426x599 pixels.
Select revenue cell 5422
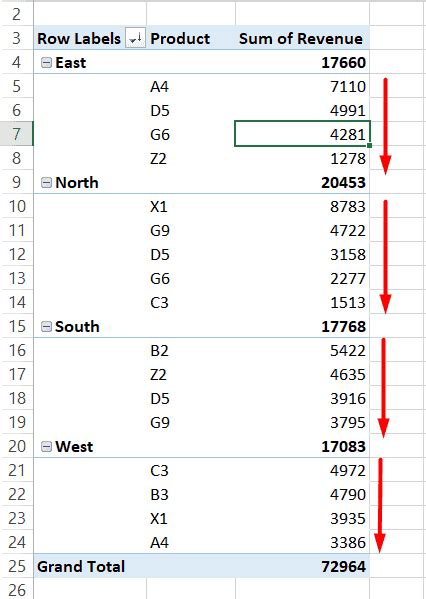302,350
